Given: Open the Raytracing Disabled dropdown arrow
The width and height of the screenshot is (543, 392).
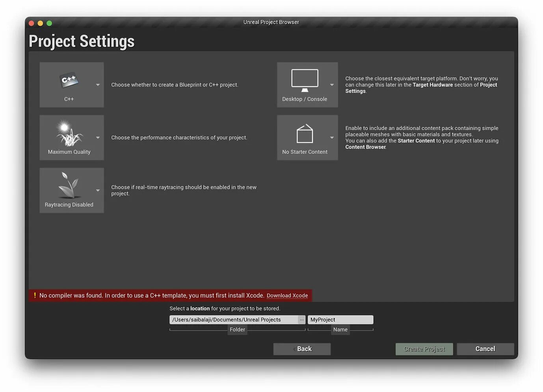Looking at the screenshot, I should tap(98, 190).
